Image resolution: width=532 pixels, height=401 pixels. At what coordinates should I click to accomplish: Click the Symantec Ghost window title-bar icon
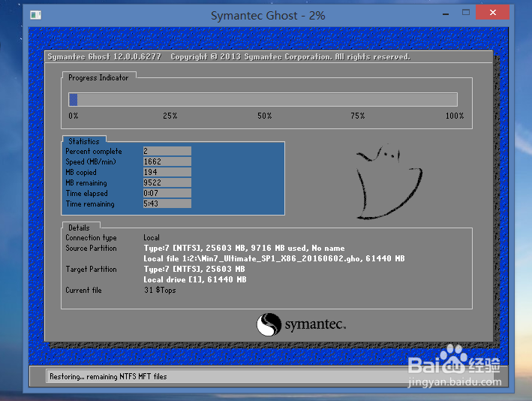click(x=35, y=15)
